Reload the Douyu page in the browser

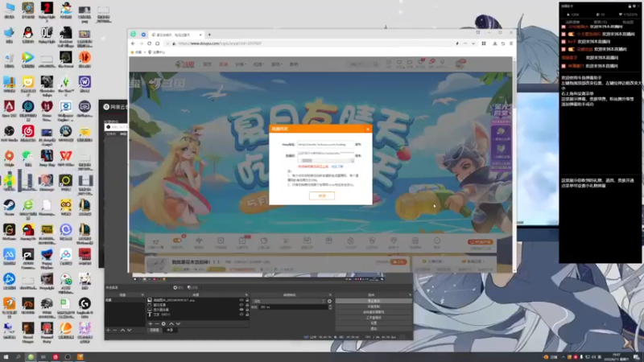[150, 43]
